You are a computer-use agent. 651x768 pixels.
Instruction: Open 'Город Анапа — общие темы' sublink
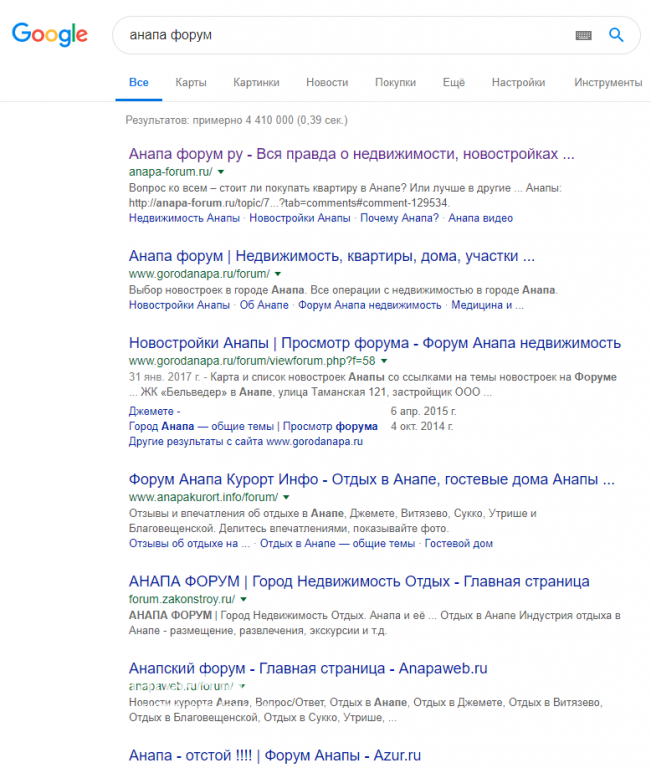tap(253, 427)
